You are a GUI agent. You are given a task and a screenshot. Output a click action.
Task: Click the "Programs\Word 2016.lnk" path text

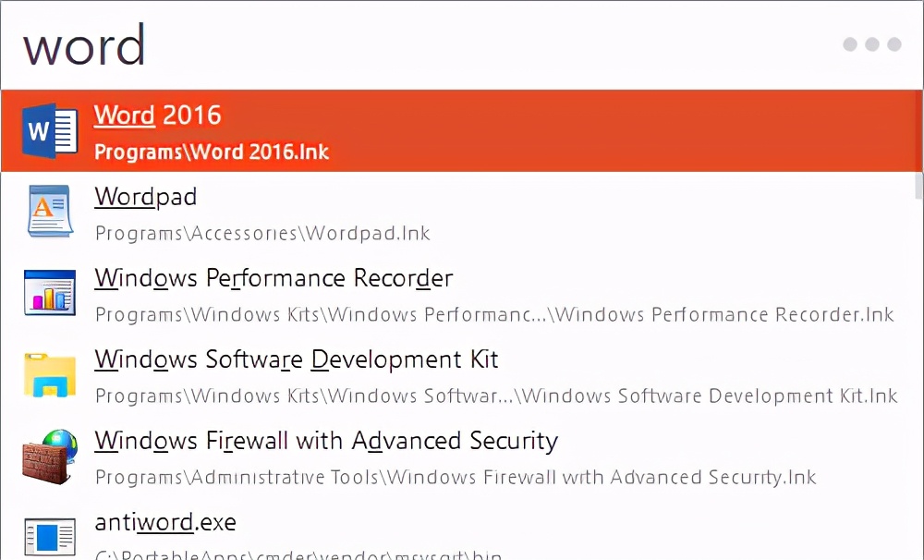[x=212, y=152]
